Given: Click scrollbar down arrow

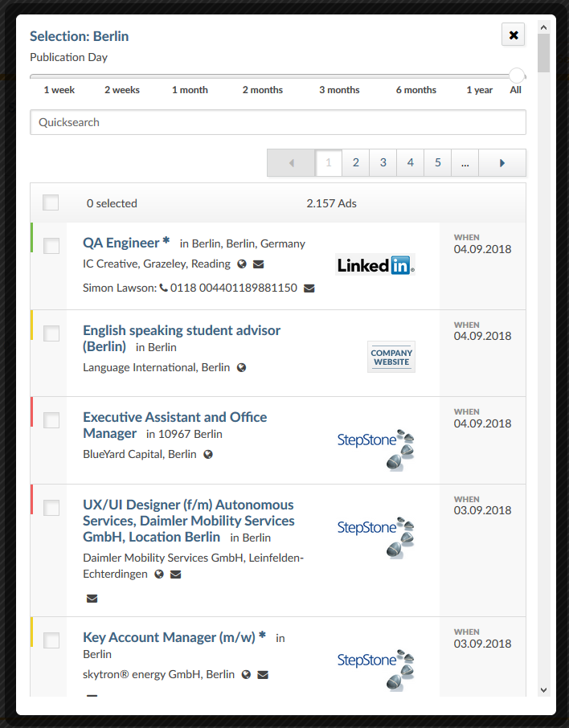Looking at the screenshot, I should point(543,690).
